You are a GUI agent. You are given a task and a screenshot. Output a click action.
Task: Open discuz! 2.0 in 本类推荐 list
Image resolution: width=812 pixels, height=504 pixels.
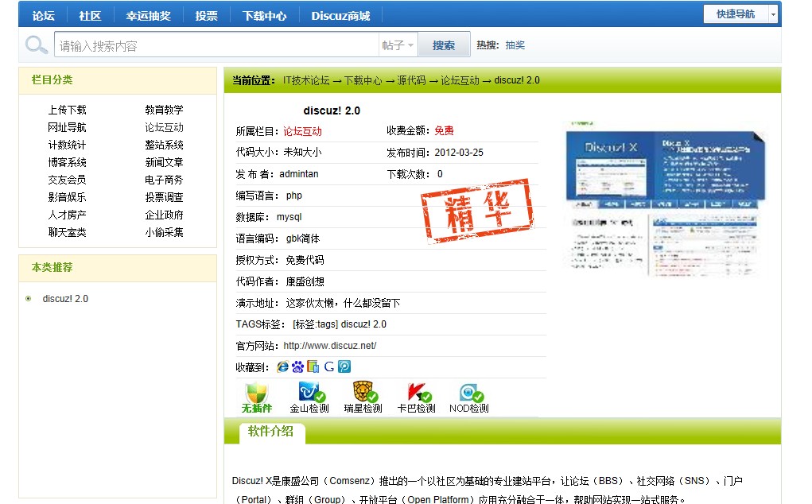[65, 299]
